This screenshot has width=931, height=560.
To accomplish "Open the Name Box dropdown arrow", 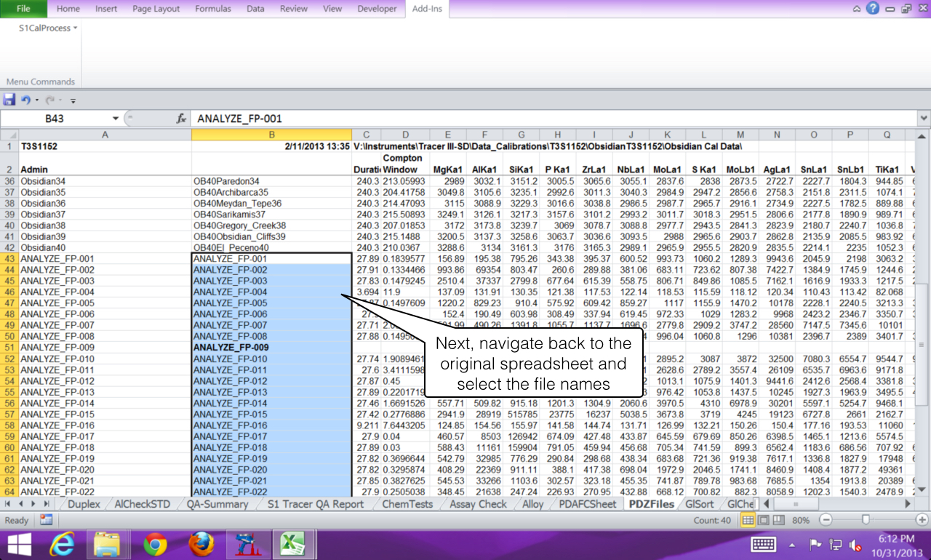I will pyautogui.click(x=115, y=119).
